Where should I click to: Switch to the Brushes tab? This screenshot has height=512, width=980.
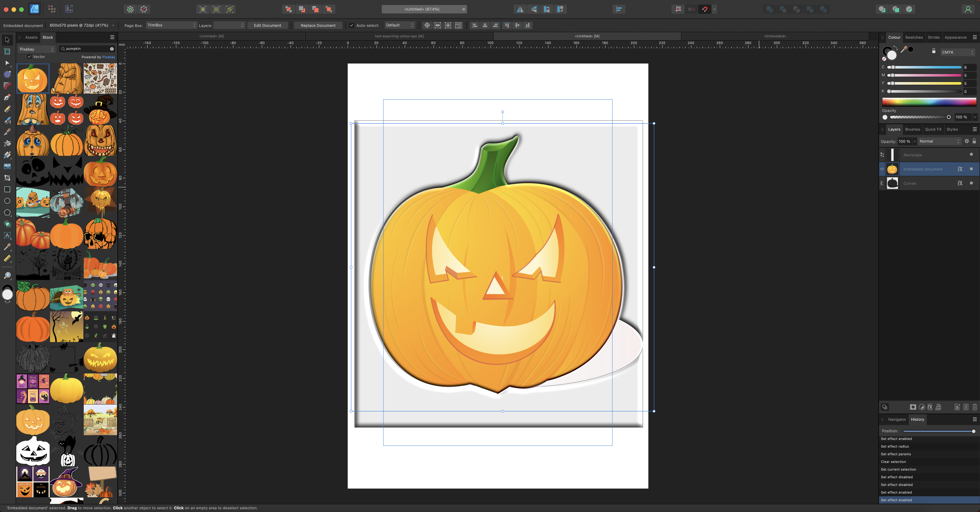(912, 129)
